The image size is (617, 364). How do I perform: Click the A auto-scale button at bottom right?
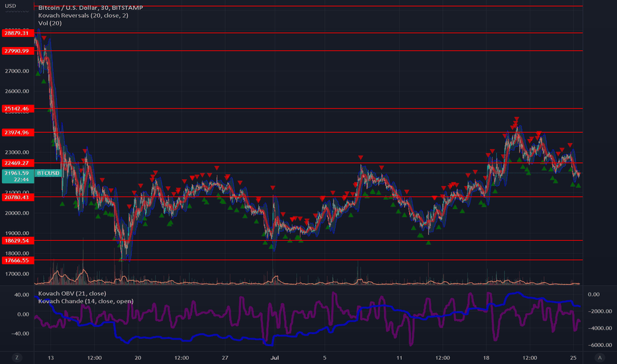pyautogui.click(x=600, y=357)
